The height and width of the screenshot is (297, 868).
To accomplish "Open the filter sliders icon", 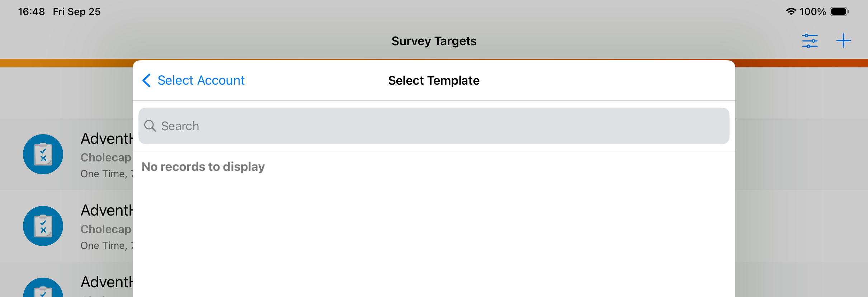I will pyautogui.click(x=810, y=41).
